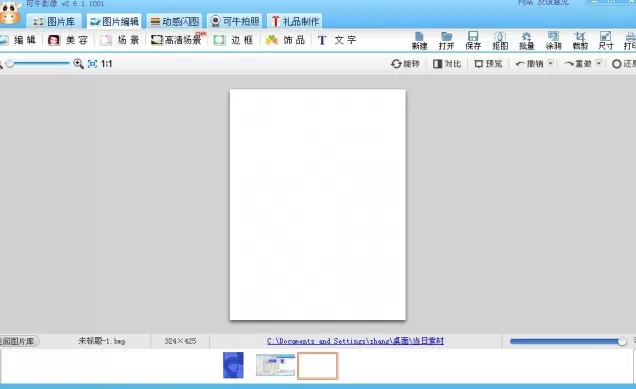
Task: Click the 重做 redo button
Action: tap(578, 64)
